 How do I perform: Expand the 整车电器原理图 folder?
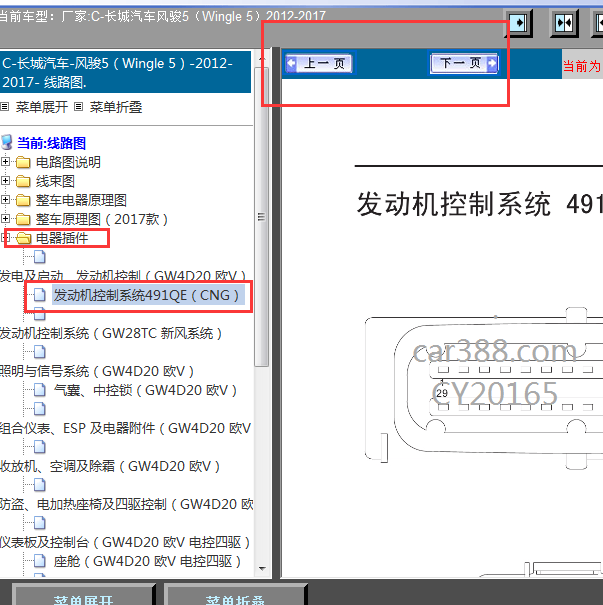click(5, 199)
